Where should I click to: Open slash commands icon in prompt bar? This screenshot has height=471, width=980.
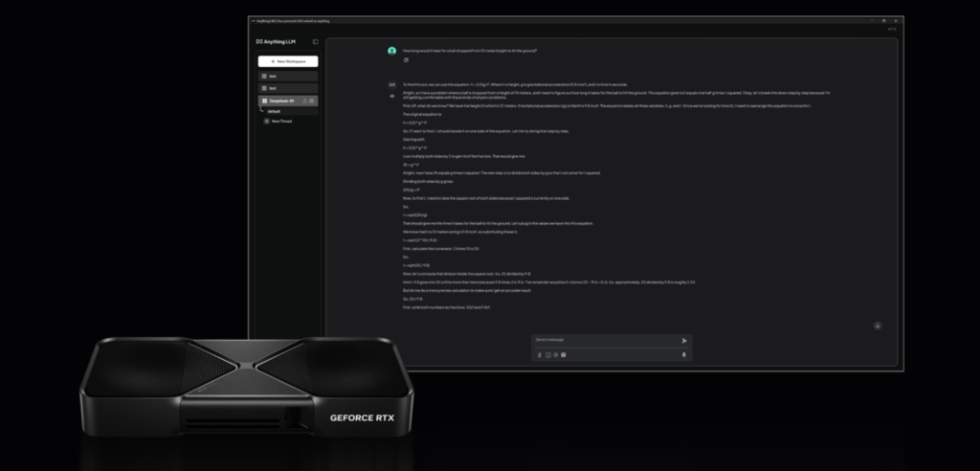548,354
